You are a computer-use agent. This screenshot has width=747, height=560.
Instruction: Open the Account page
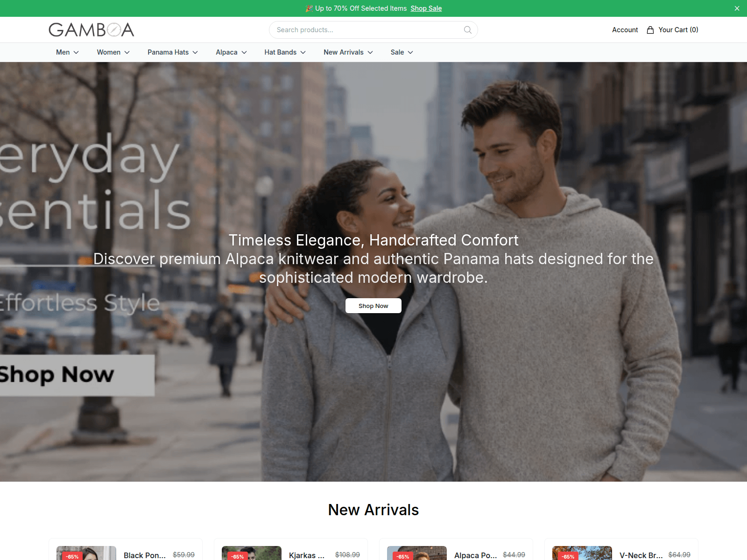(x=625, y=30)
